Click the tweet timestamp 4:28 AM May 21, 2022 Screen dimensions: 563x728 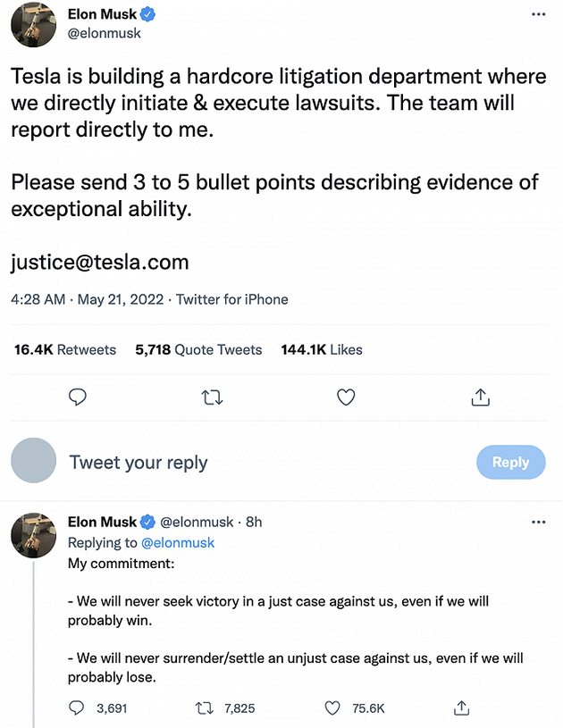[x=88, y=299]
